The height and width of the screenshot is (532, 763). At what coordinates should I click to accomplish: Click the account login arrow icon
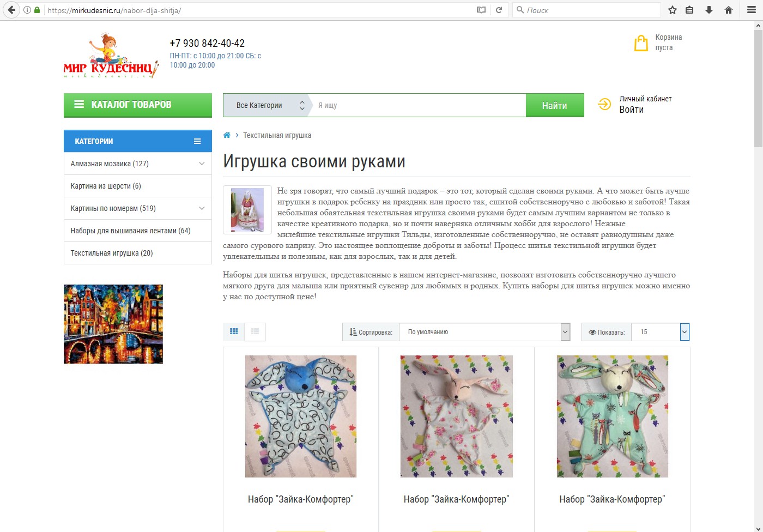604,104
